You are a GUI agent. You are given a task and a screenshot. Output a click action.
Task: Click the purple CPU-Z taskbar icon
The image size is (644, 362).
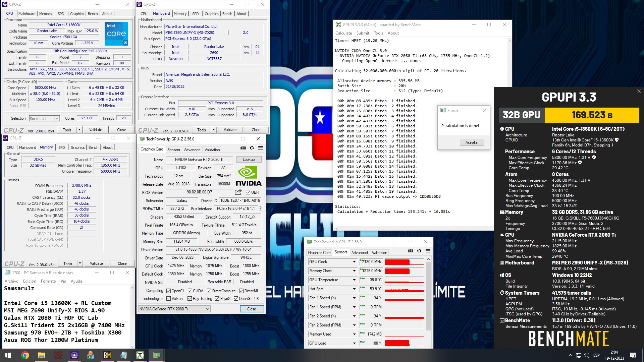pyautogui.click(x=74, y=355)
